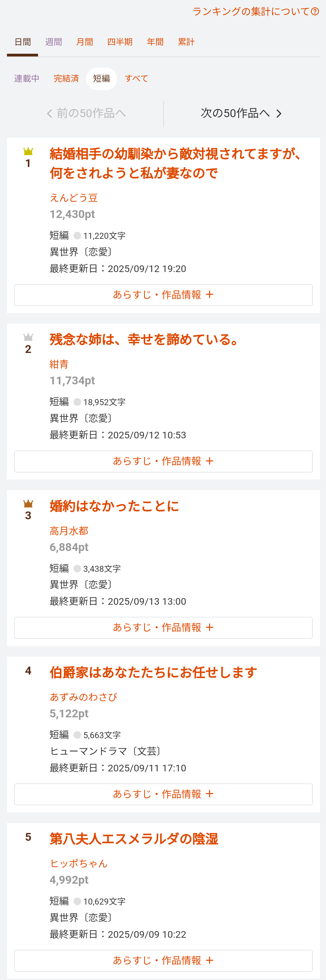This screenshot has width=326, height=980.
Task: Open the title 伯爵家はあなたたちにお任せします
Action: pos(153,672)
